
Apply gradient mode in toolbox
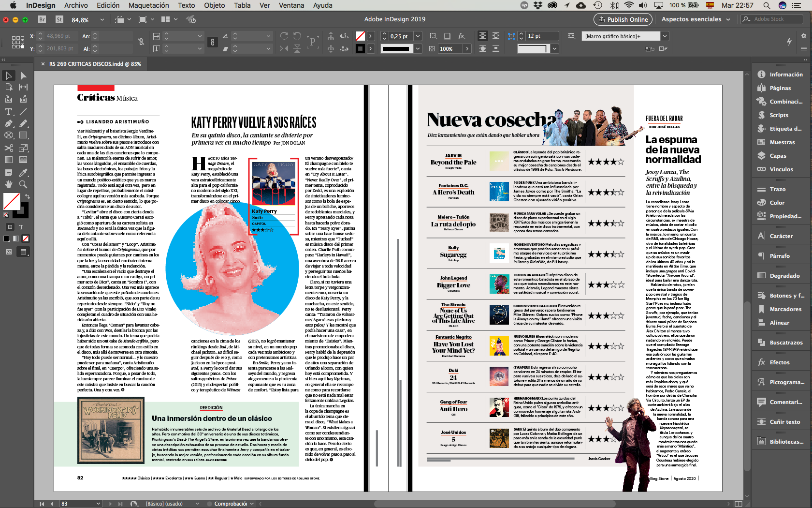coord(16,239)
